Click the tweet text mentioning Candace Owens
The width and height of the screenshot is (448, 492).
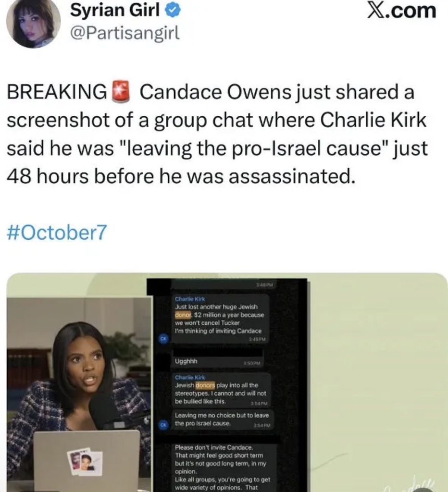(217, 134)
